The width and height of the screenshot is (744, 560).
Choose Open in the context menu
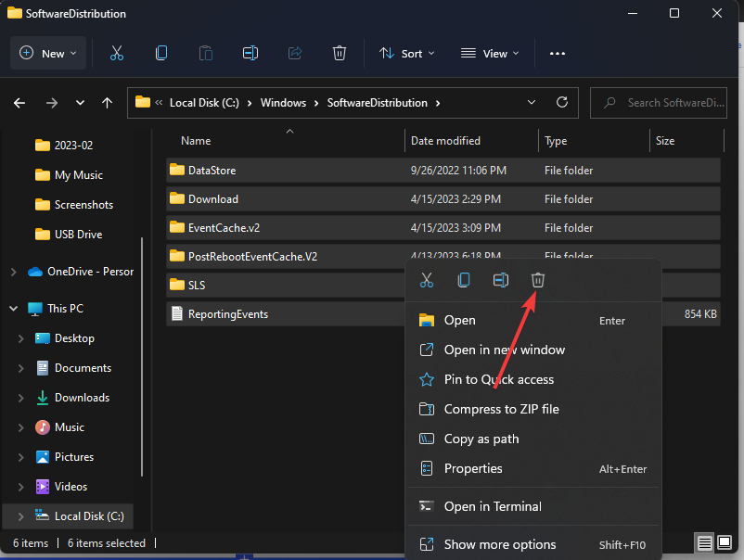point(532,321)
